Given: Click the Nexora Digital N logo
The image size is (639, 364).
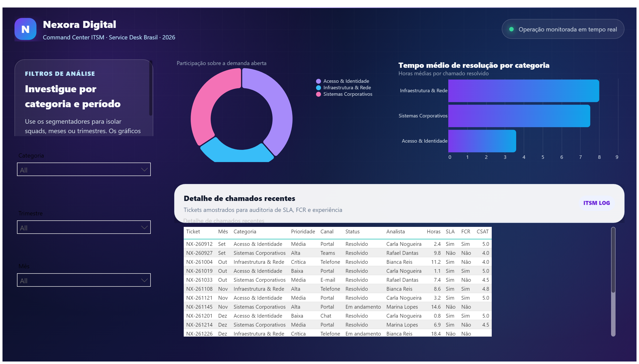Looking at the screenshot, I should coord(25,29).
